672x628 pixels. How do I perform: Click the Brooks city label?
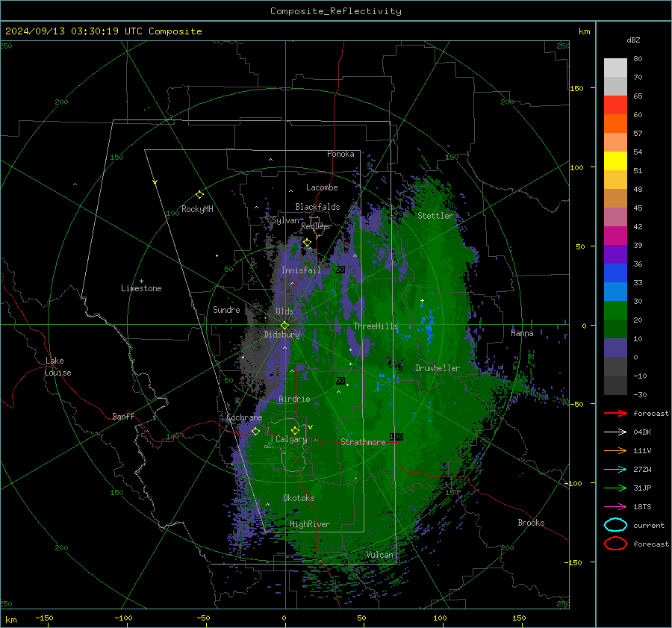point(531,523)
